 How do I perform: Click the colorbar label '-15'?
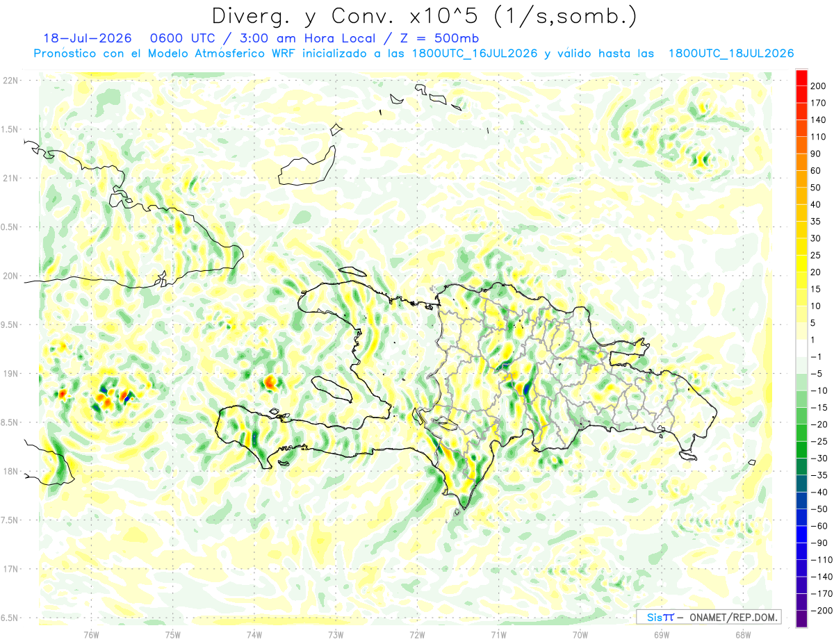click(821, 407)
